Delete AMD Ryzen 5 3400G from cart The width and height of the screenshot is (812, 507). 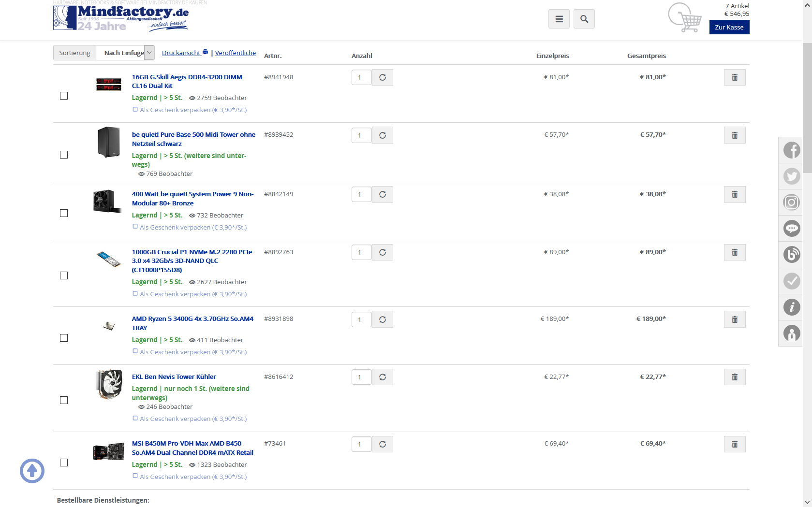tap(735, 319)
